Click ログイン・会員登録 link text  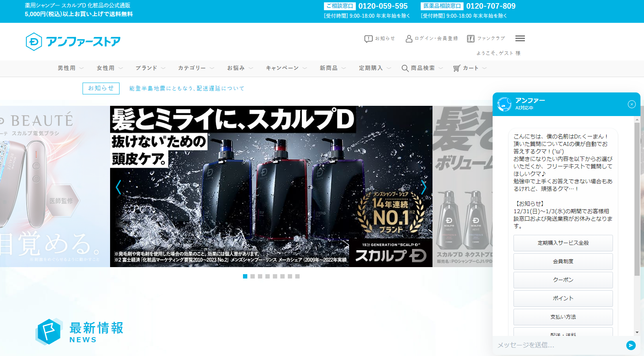[436, 39]
